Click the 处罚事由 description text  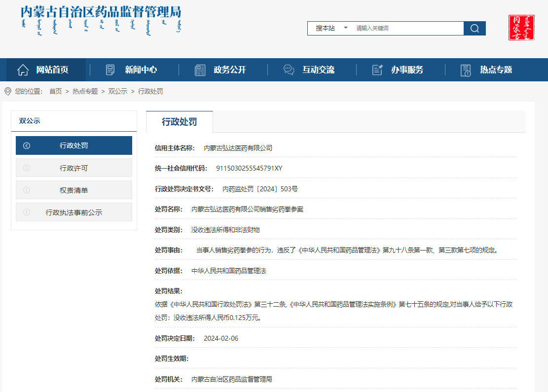pos(347,250)
